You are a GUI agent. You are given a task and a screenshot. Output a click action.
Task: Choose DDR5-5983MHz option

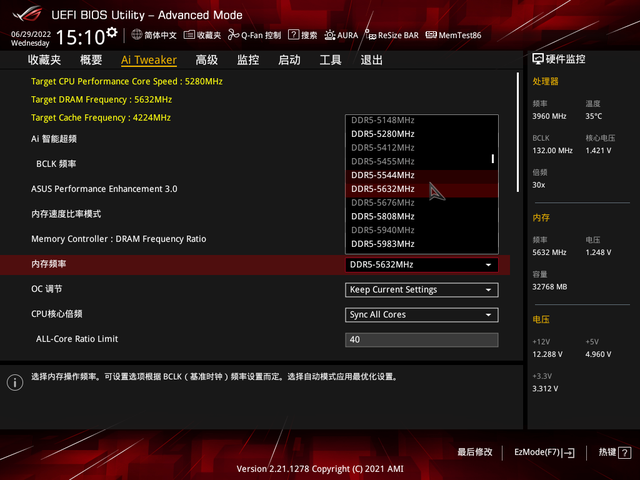[422, 244]
